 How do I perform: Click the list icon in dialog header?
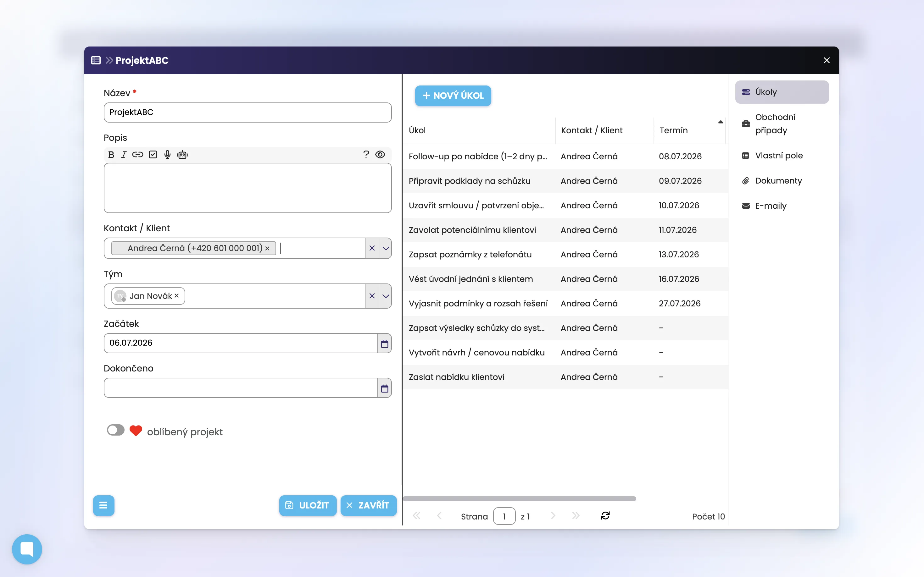96,60
